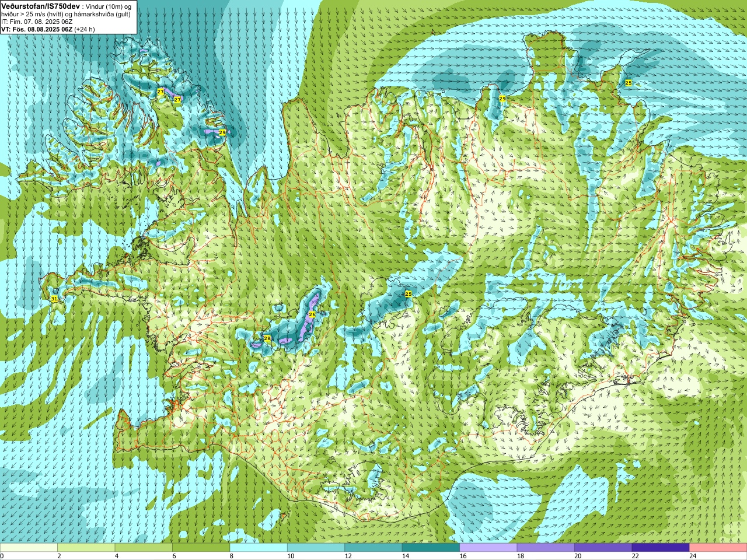Viewport: 747px width, 560px height.
Task: Pick the dark indigo 22–24 m/s legend swatch
Action: click(661, 548)
